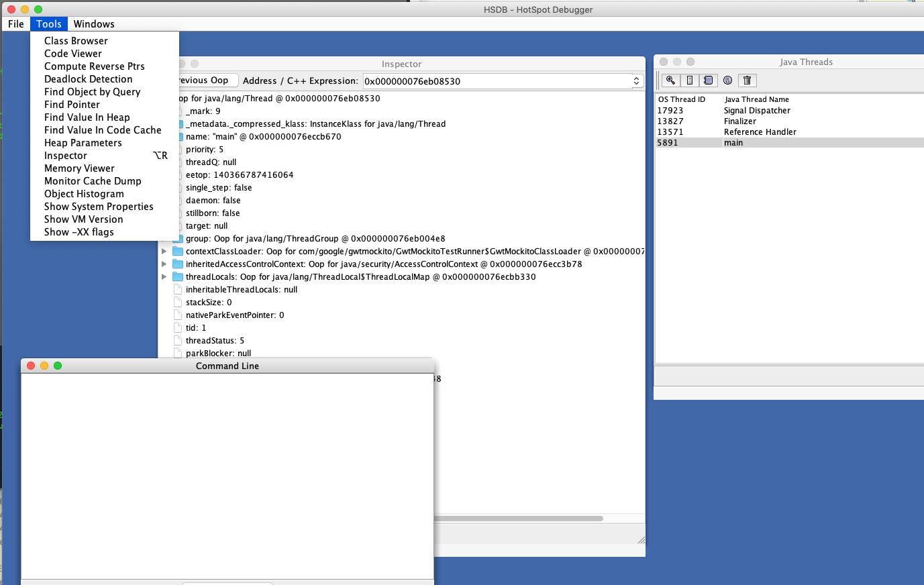924x585 pixels.
Task: Expand the inheritedAccessControlContext node
Action: pos(164,264)
